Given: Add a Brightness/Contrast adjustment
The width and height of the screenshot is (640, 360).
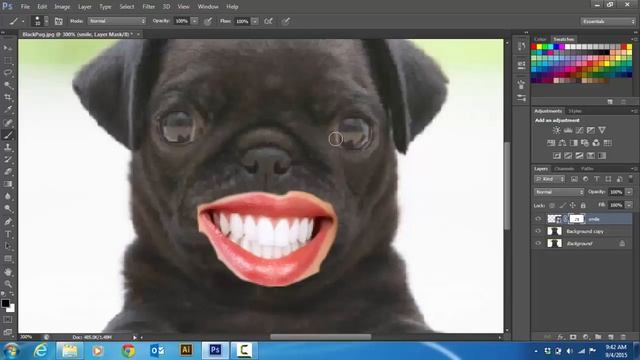Looking at the screenshot, I should pos(556,130).
